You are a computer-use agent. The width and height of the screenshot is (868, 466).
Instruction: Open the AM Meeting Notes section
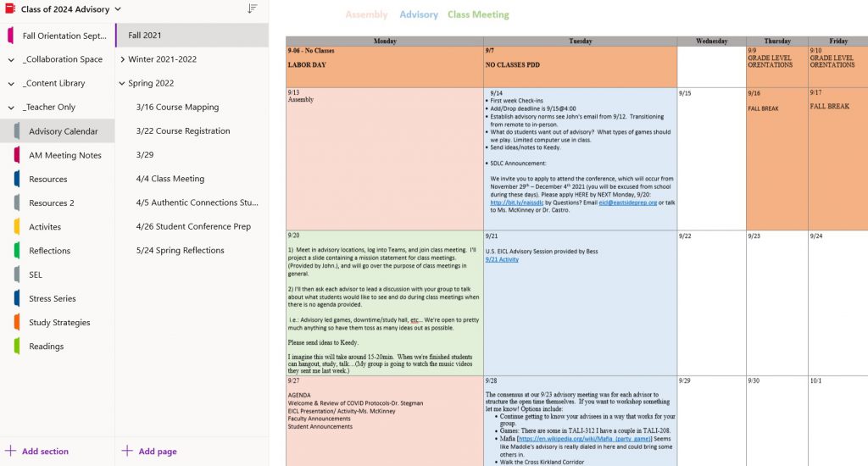(x=64, y=156)
